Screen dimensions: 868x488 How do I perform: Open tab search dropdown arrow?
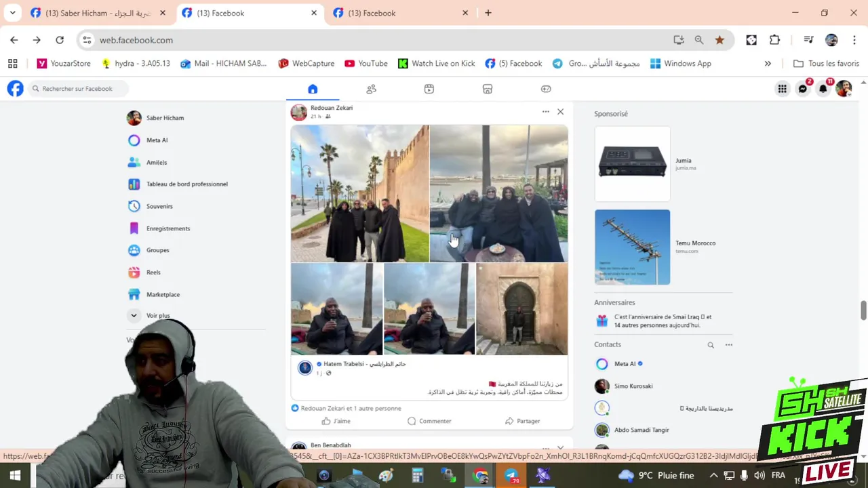12,13
